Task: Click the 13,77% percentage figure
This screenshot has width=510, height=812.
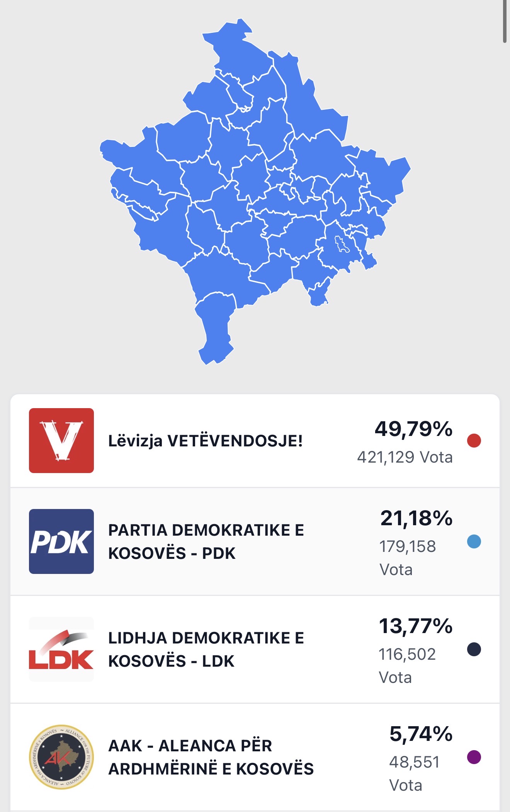Action: (x=415, y=626)
